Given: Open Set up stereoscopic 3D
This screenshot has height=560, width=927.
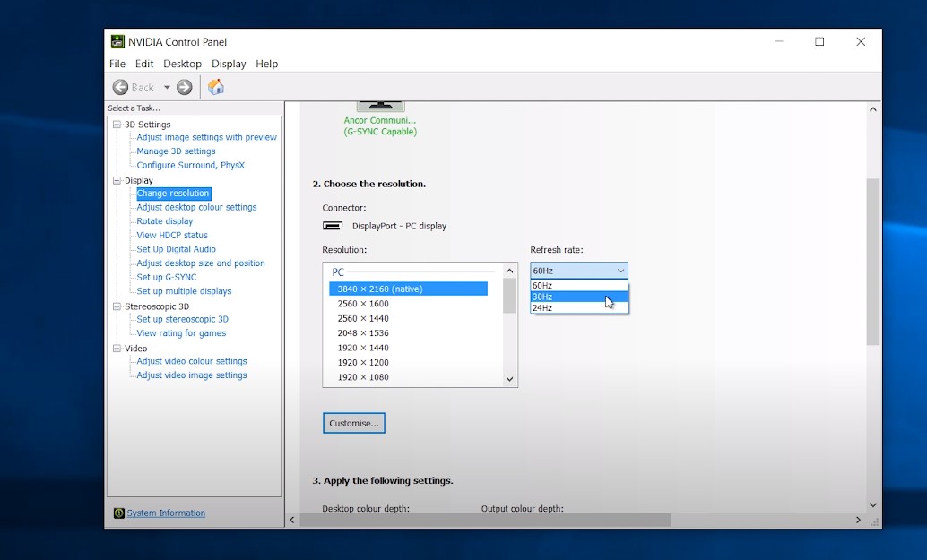Looking at the screenshot, I should click(182, 319).
